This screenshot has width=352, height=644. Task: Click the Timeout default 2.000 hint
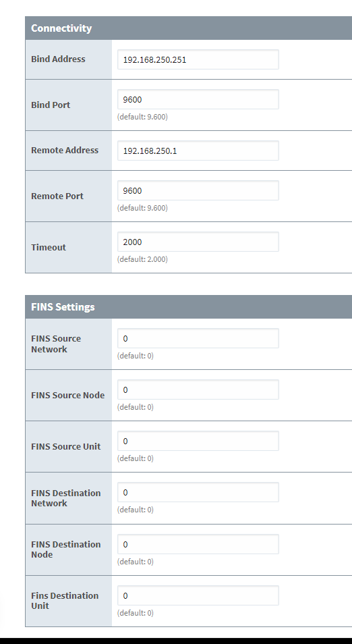pos(142,259)
